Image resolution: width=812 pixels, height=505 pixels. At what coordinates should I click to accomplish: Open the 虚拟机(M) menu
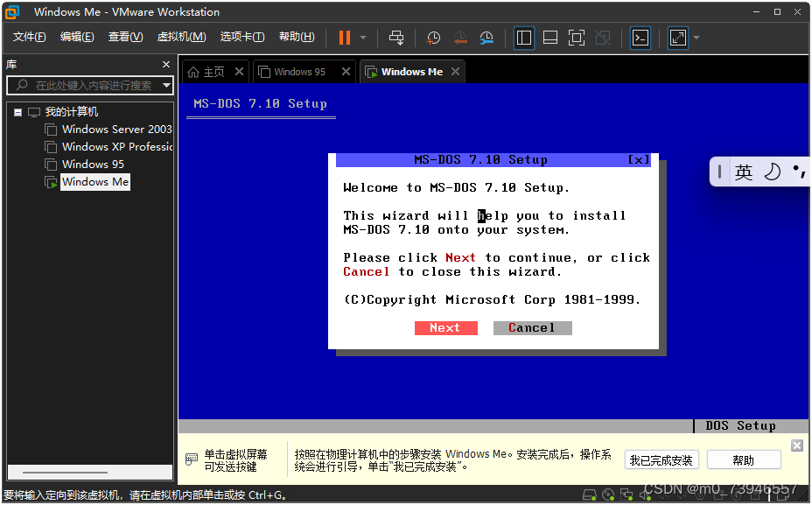tap(182, 37)
